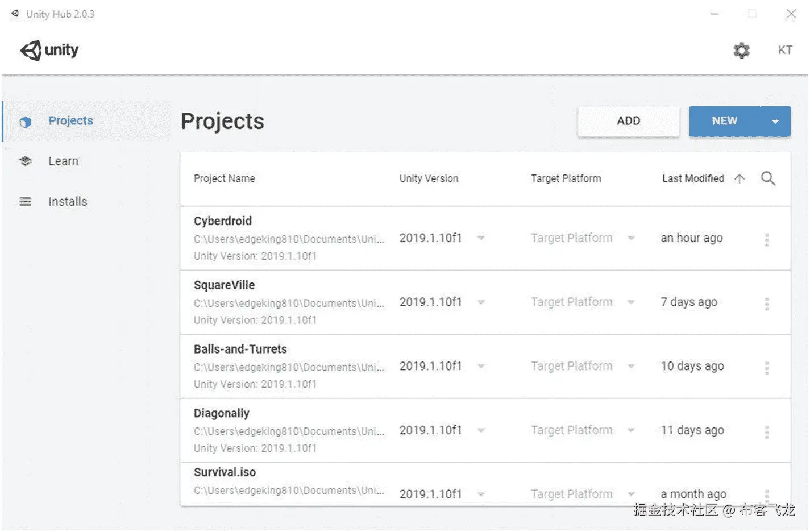The height and width of the screenshot is (532, 810).
Task: Open the Survival.iso project
Action: tap(225, 472)
